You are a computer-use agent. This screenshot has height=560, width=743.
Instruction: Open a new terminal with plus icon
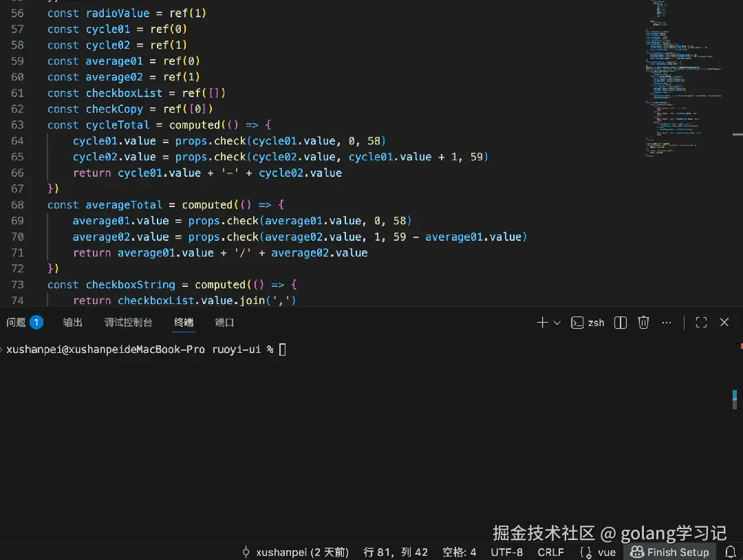tap(542, 323)
